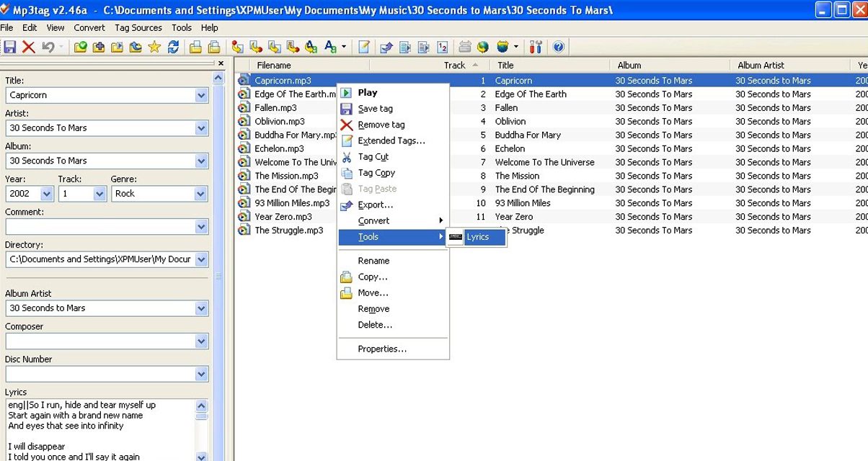Open Options with the tools toolbar icon
Image resolution: width=868 pixels, height=461 pixels.
pyautogui.click(x=536, y=47)
